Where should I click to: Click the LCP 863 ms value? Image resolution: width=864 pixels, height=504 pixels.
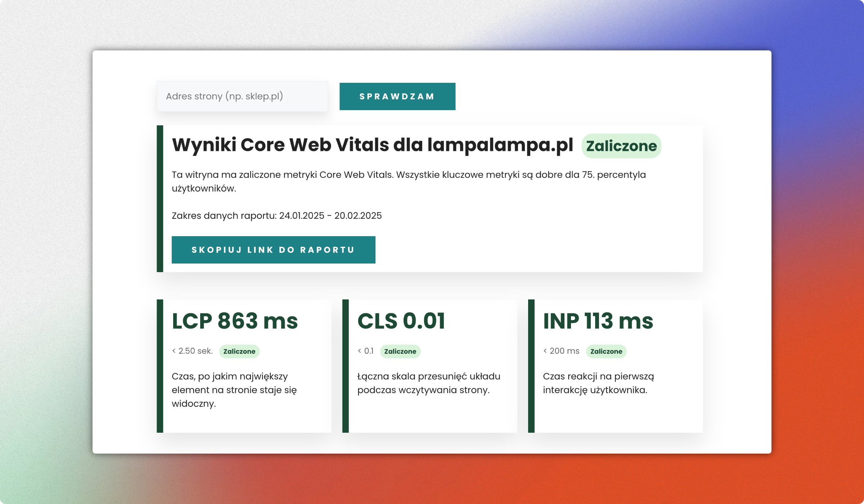235,321
